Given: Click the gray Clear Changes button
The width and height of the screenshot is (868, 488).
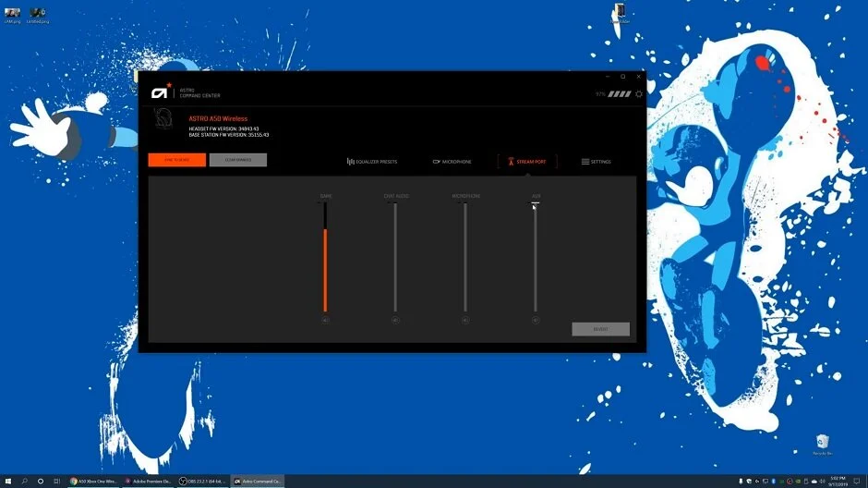Looking at the screenshot, I should point(238,160).
